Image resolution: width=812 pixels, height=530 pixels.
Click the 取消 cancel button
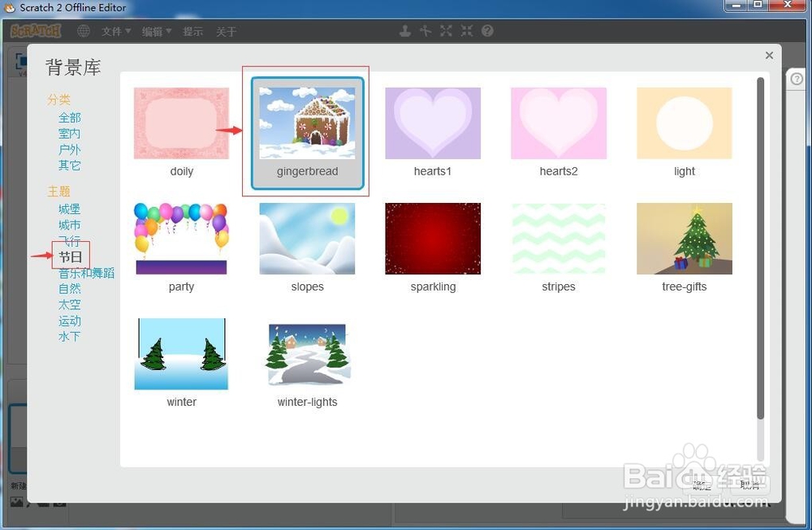[749, 485]
